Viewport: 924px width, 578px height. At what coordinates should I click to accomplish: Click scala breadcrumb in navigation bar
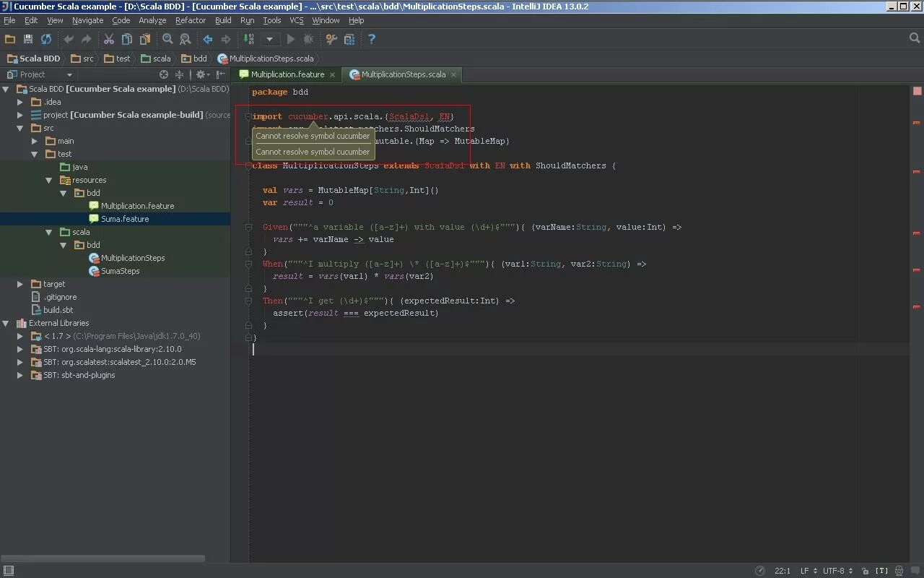155,59
